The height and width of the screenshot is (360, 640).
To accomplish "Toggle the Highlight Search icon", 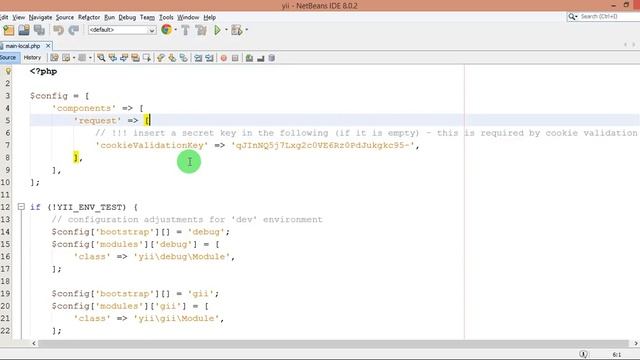I will coord(135,58).
